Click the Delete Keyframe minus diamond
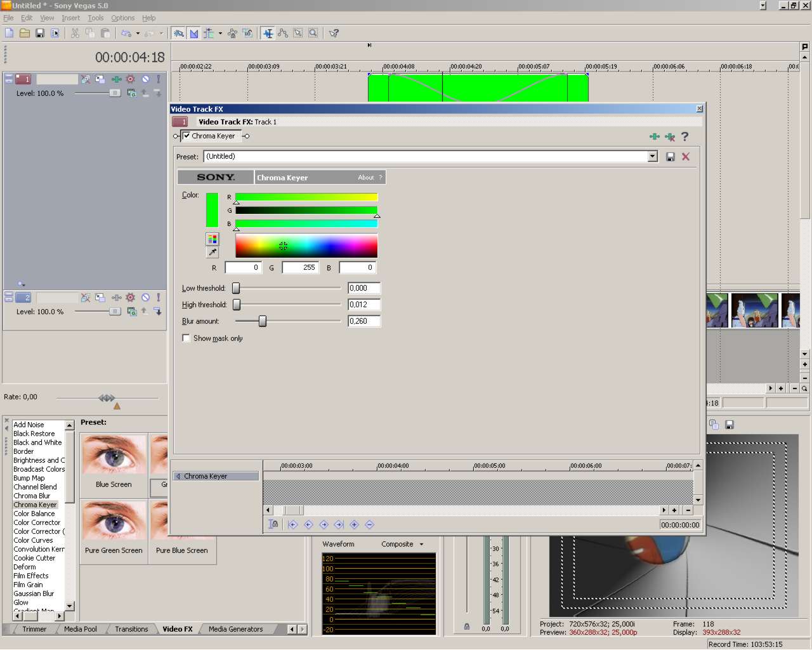812x650 pixels. point(369,524)
